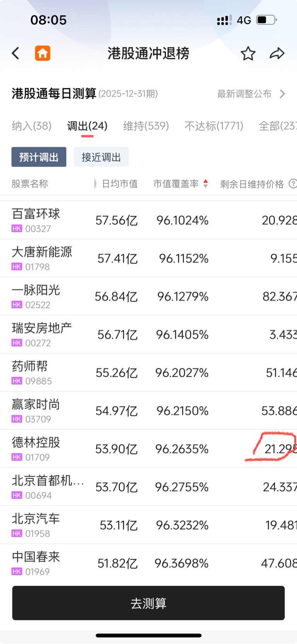Select the 预计调出 filter
This screenshot has height=644, width=297.
[39, 157]
